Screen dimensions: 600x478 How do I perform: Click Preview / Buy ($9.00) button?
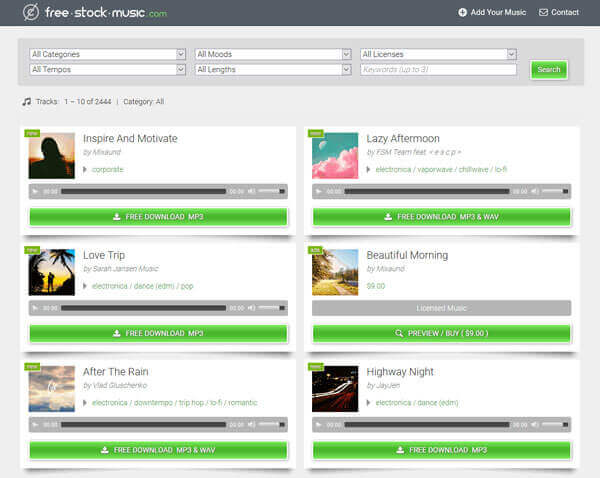(x=442, y=333)
